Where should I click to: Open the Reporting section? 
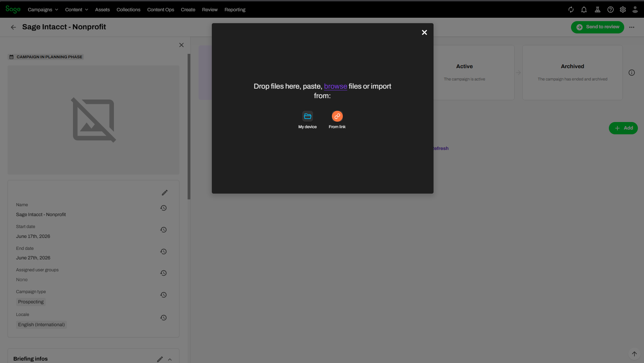click(x=235, y=10)
